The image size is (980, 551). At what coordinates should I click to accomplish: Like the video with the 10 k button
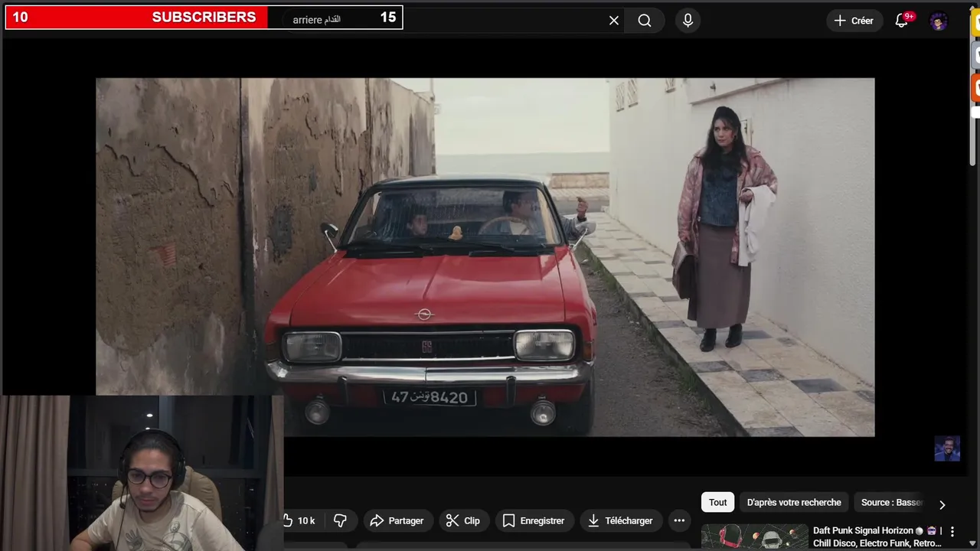pos(300,520)
